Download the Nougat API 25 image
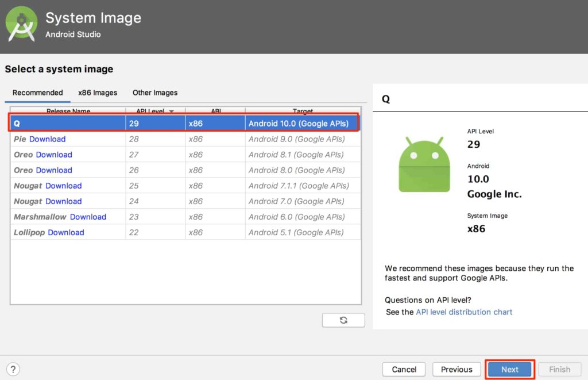588x380 pixels. [x=63, y=186]
